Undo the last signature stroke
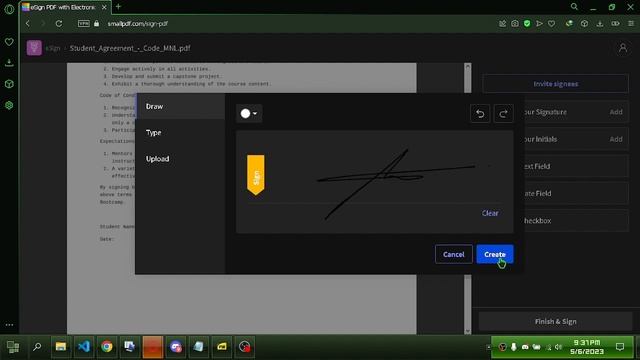Screen dimensions: 640x360 click(x=480, y=113)
